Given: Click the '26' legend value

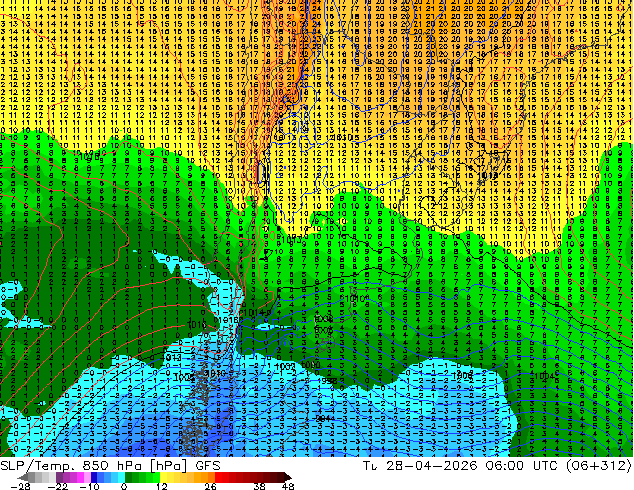Looking at the screenshot, I should 210,486.
